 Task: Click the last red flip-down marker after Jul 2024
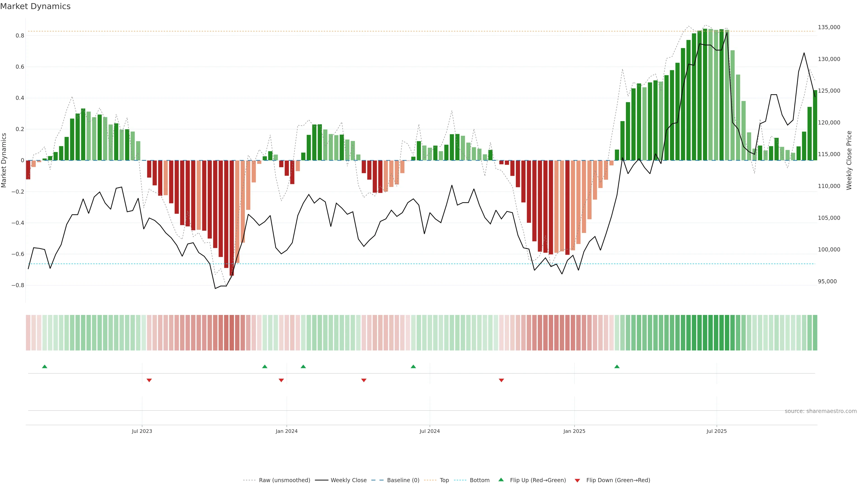point(501,380)
